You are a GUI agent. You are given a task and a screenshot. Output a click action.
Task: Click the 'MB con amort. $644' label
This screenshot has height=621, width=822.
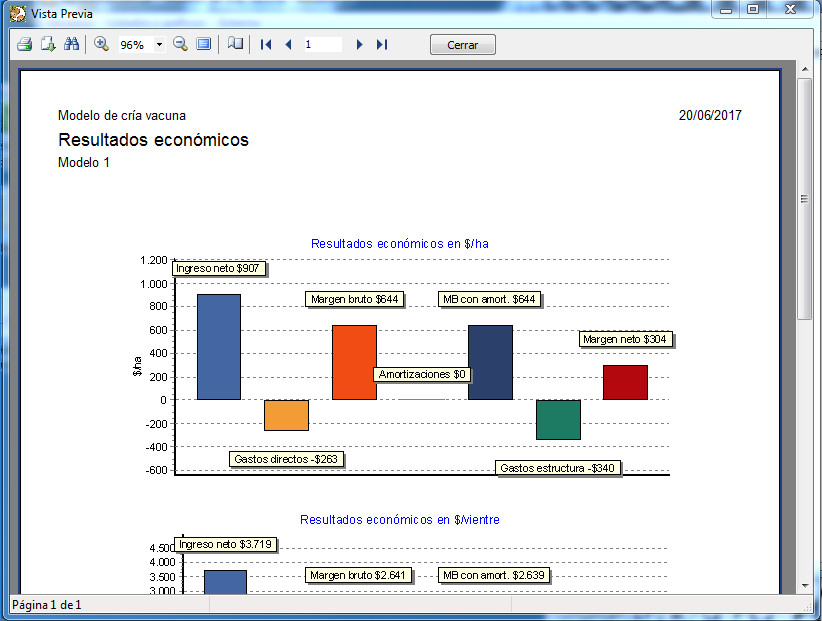[x=489, y=299]
